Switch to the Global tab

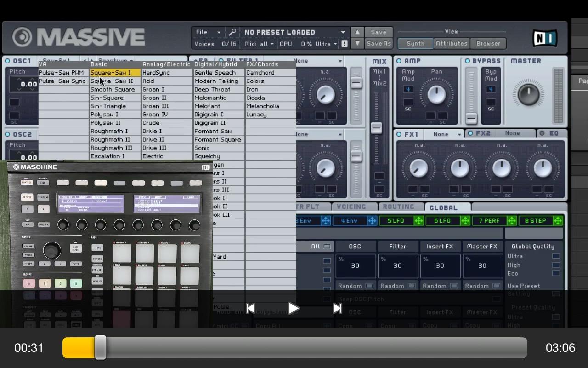click(443, 207)
